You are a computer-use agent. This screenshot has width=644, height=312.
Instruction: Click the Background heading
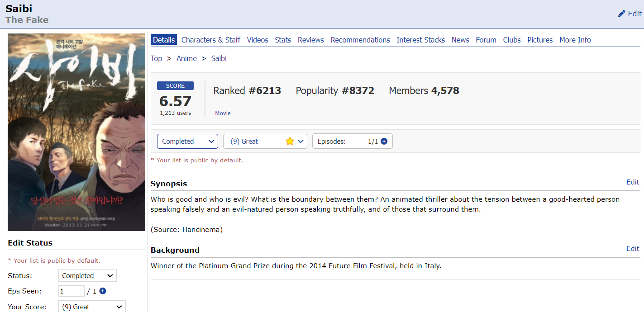coord(175,250)
